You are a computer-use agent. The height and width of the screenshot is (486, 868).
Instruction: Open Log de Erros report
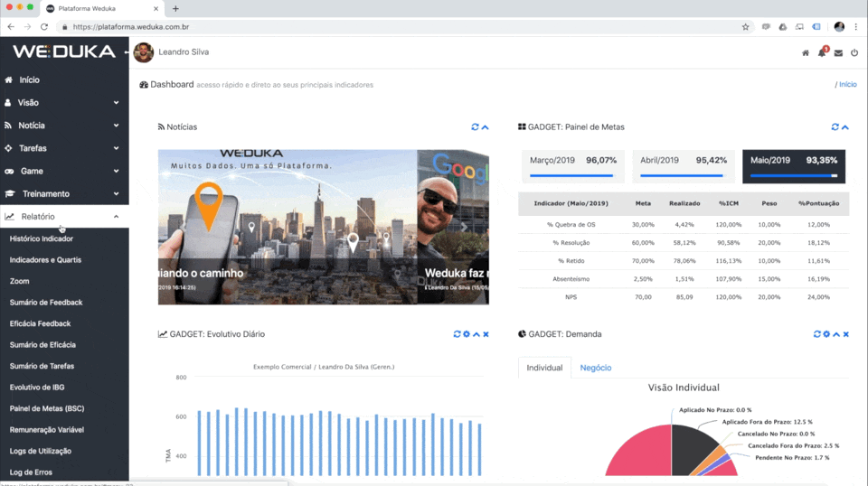[31, 472]
